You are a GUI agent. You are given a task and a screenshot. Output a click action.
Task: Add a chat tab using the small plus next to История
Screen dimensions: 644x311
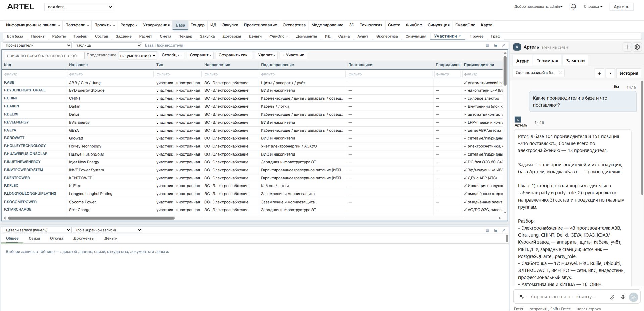(x=599, y=73)
